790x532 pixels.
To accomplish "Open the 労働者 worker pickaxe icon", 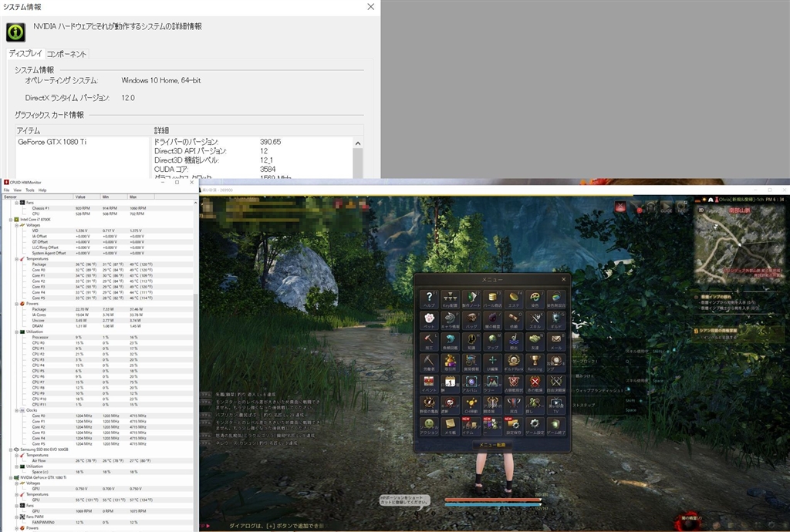I will pos(429,362).
